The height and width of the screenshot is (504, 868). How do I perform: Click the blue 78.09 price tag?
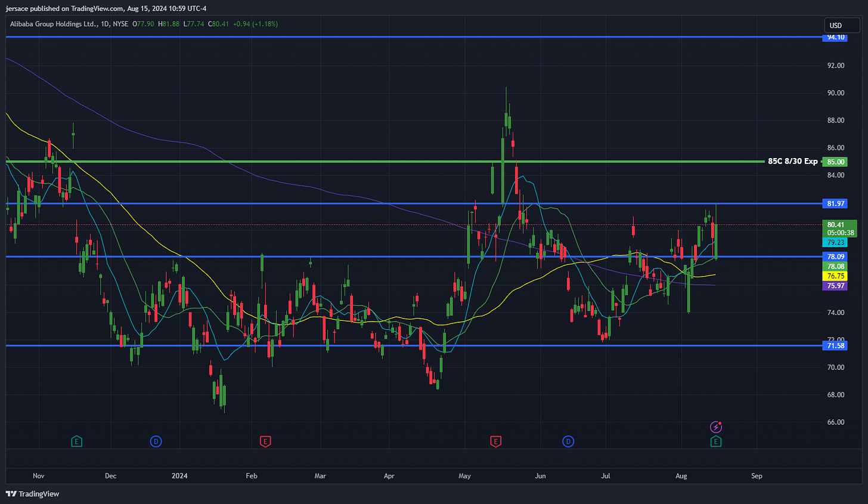836,256
